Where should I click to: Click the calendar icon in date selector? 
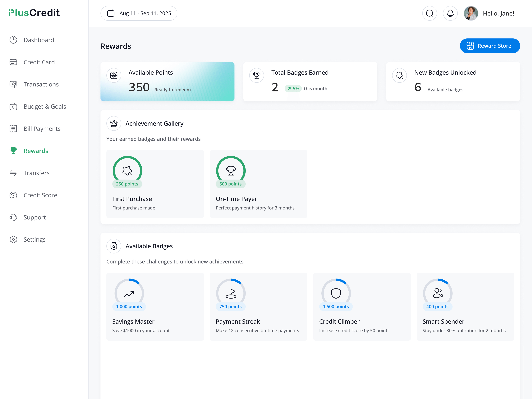(x=111, y=13)
